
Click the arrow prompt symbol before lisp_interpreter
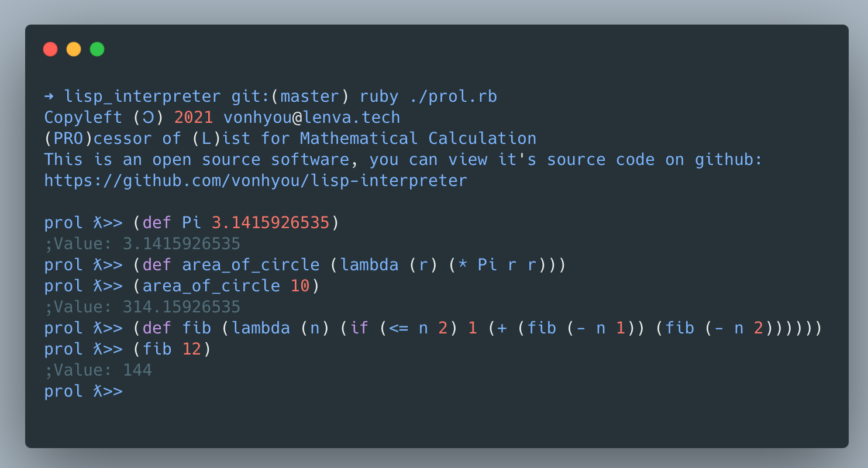tap(49, 96)
